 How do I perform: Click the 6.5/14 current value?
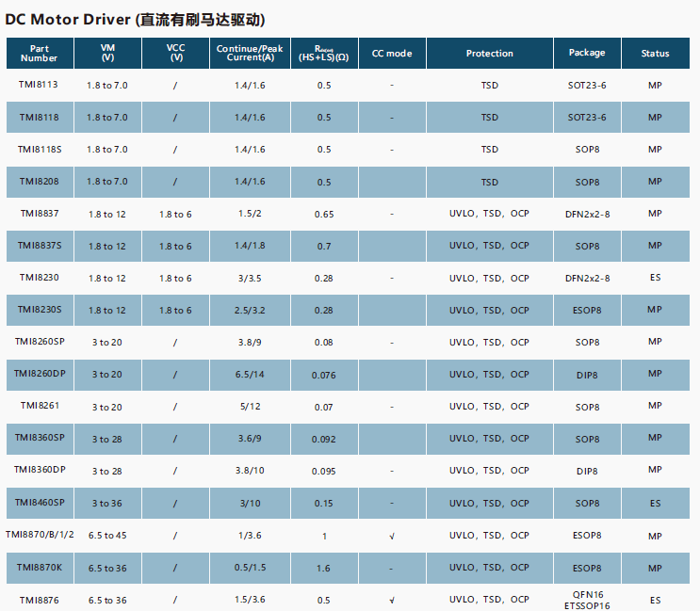(250, 374)
